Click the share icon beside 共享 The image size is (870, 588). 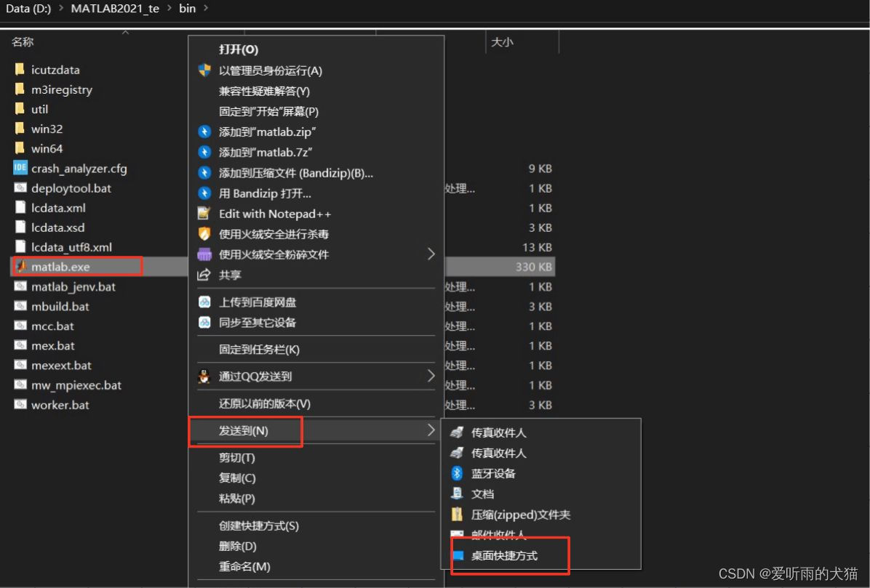204,275
